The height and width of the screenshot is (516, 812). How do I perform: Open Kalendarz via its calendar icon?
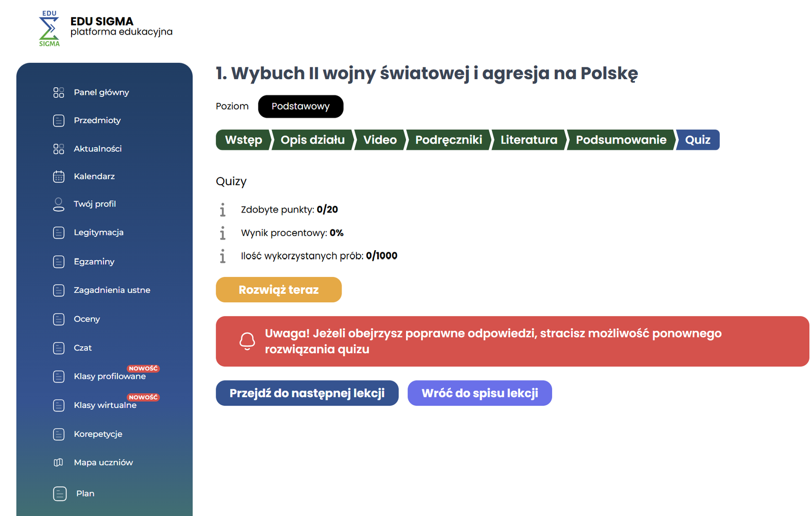click(x=59, y=177)
